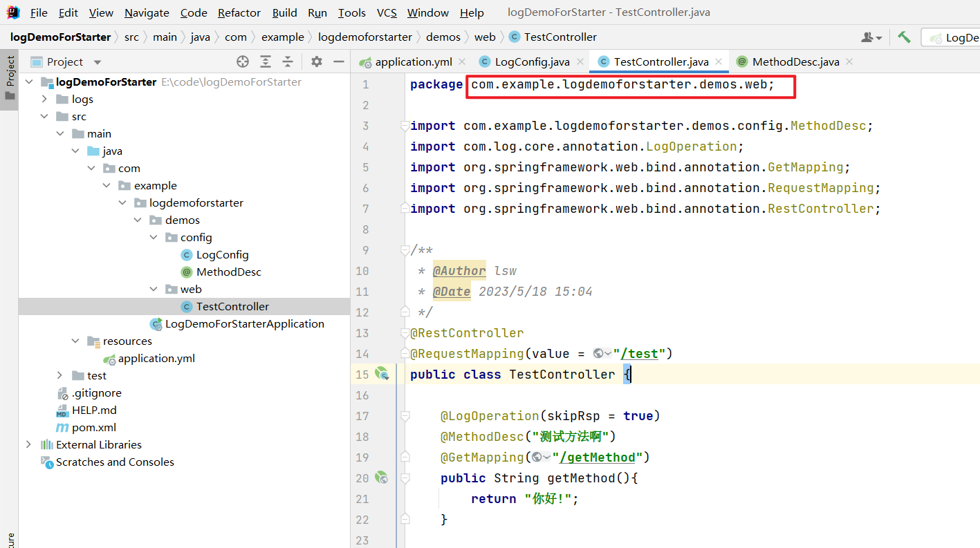980x548 pixels.
Task: Click the Expand All icon in Project toolbar
Action: [266, 62]
